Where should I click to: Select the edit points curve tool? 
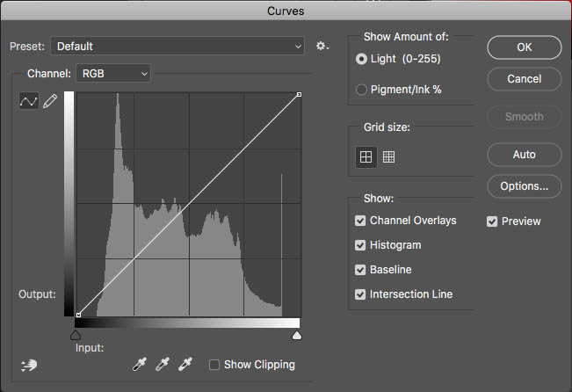pos(28,101)
